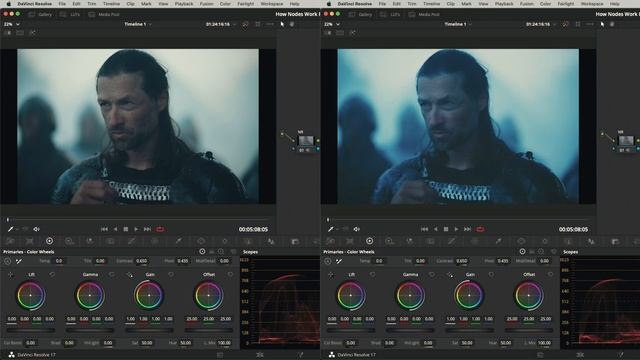Image resolution: width=640 pixels, height=360 pixels.
Task: Click Contrast value field in left window
Action: (142, 261)
